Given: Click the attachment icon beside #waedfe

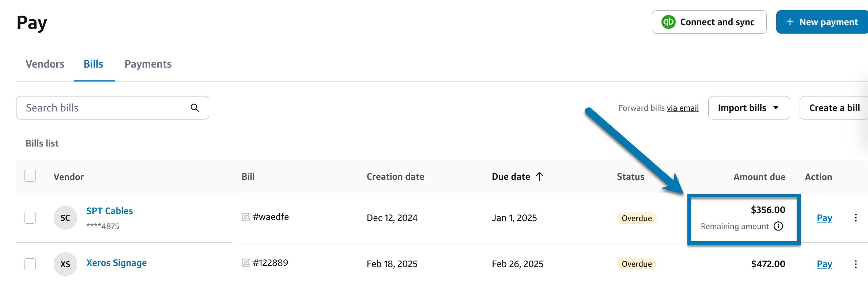Looking at the screenshot, I should 246,217.
